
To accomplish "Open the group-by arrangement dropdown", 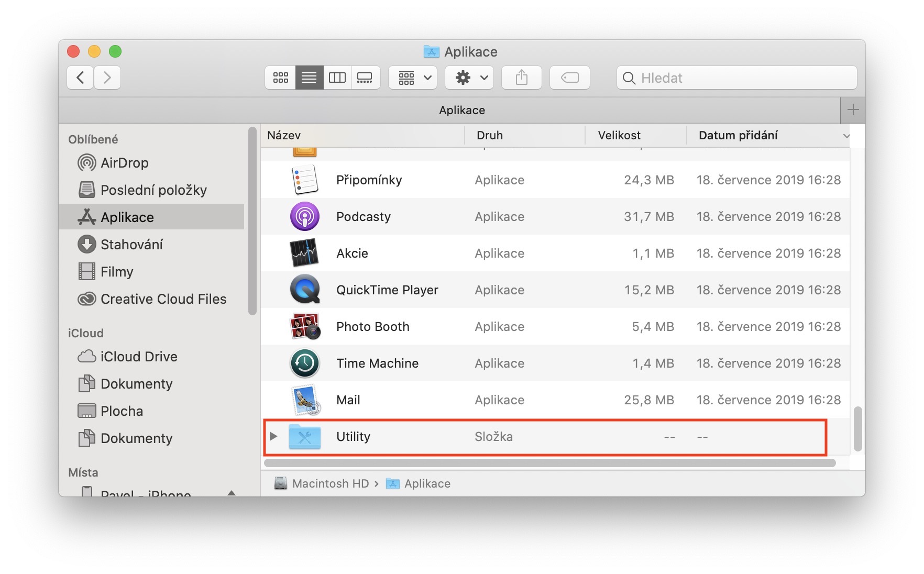I will click(x=413, y=78).
